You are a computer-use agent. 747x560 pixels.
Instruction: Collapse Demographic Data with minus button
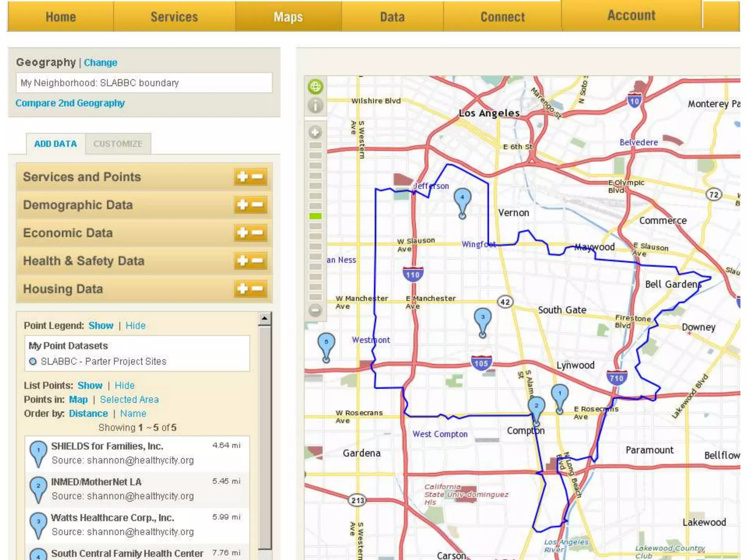point(258,205)
